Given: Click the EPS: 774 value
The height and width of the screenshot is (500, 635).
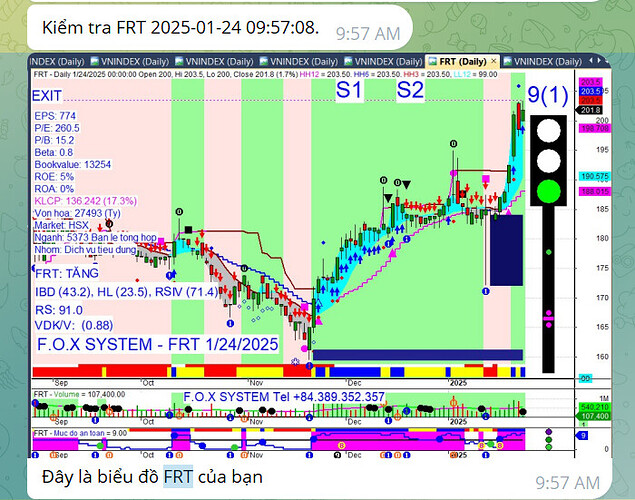Looking at the screenshot, I should point(55,116).
